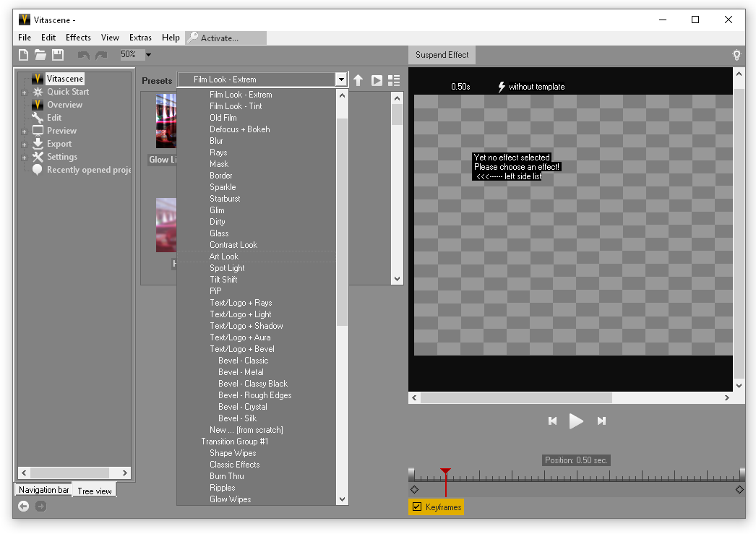Screen dimensions: 756x534
Task: Click the red timeline position marker
Action: pyautogui.click(x=446, y=473)
